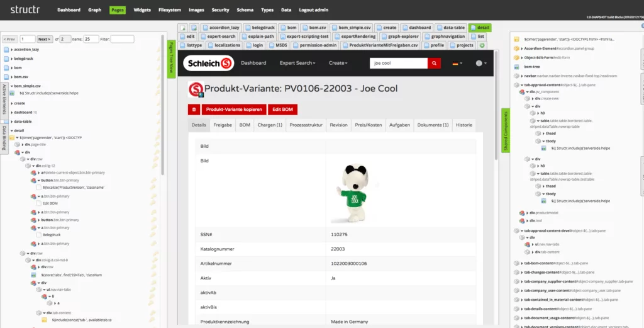Switch to the Freigabe tab
Viewport: 644px width, 328px height.
[223, 125]
